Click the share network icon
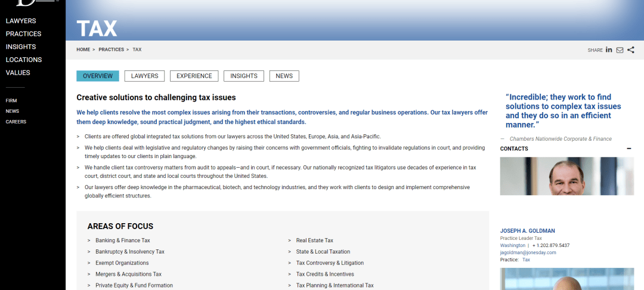Viewport: 644px width, 290px height. tap(631, 50)
